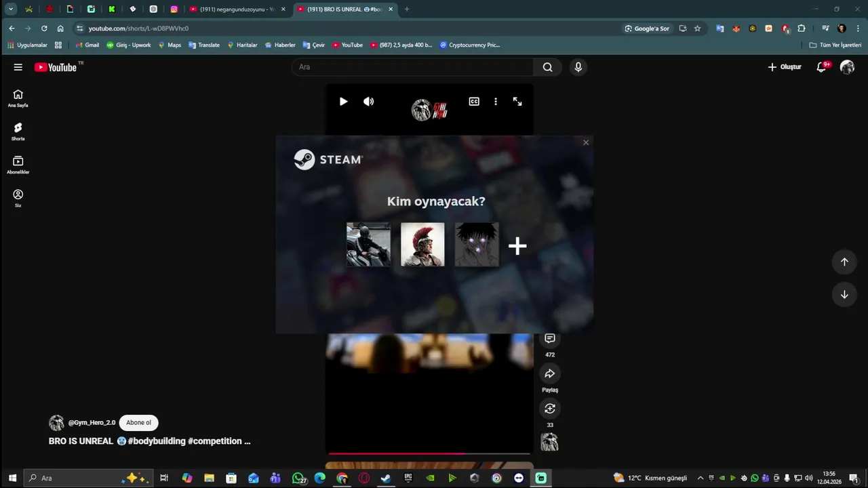Open the weather widget 12°C Kısmen güneşli

pyautogui.click(x=650, y=478)
